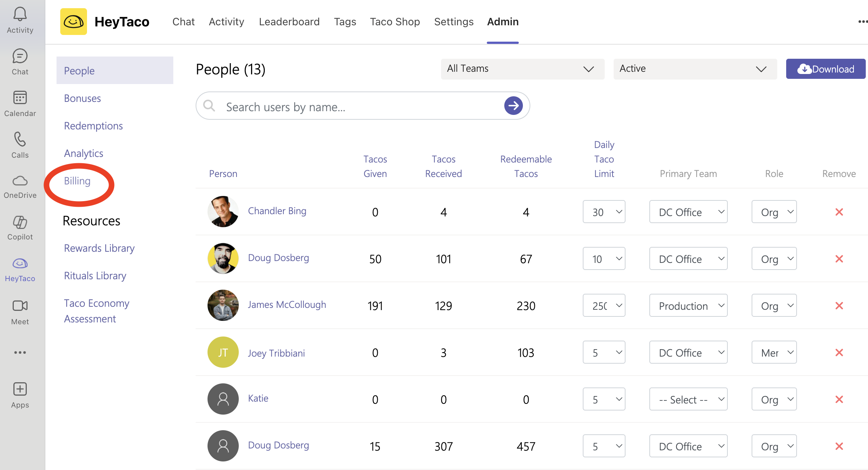Sort by Redeemable Tacos column header

(x=526, y=166)
